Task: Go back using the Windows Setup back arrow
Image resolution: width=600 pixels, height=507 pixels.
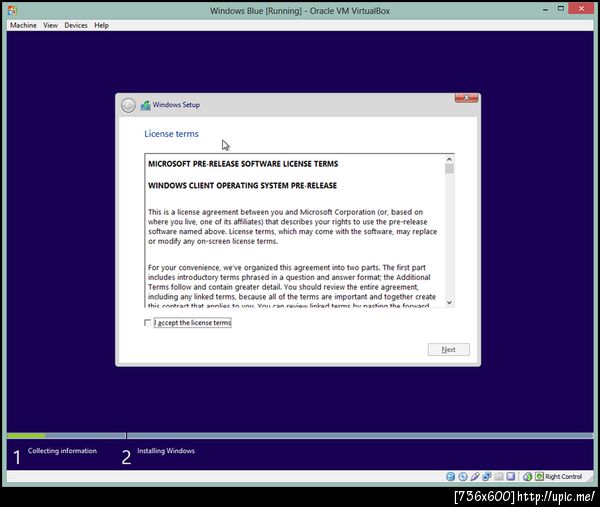Action: click(128, 105)
